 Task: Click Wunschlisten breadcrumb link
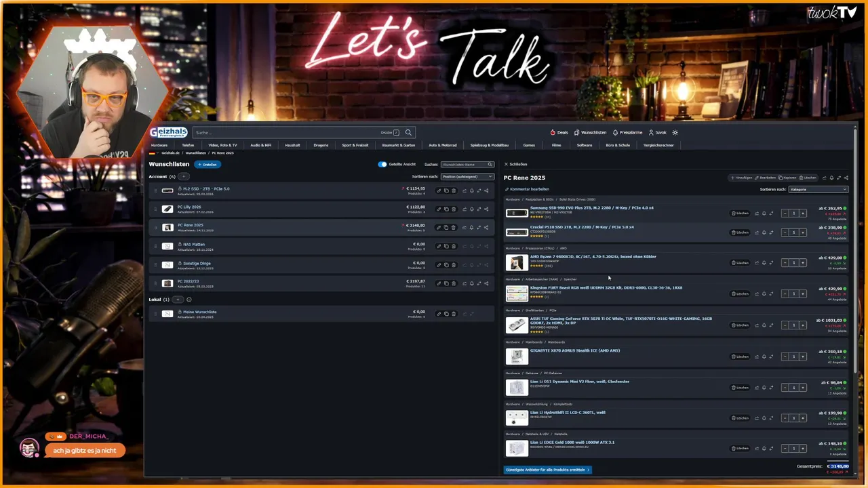[x=196, y=153]
